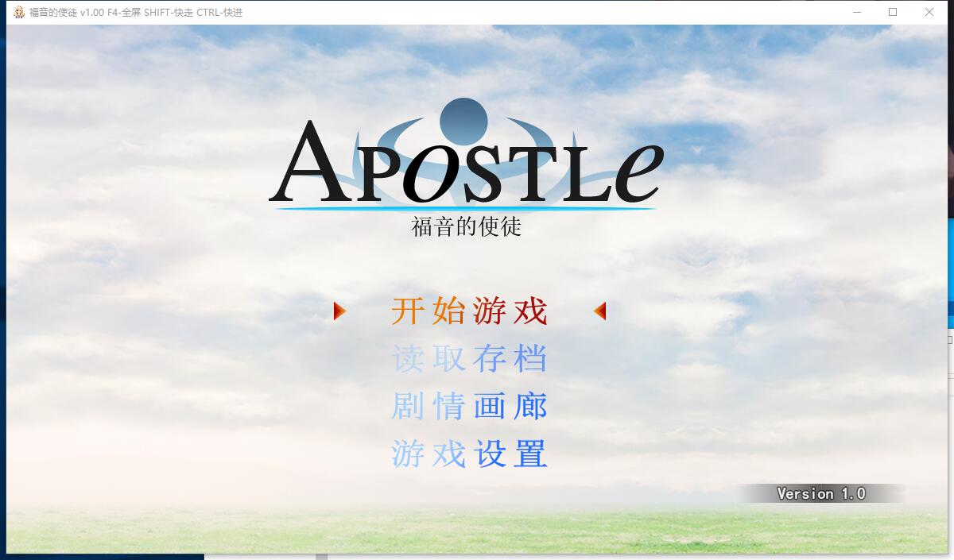Close the Apostle game window

pyautogui.click(x=929, y=13)
